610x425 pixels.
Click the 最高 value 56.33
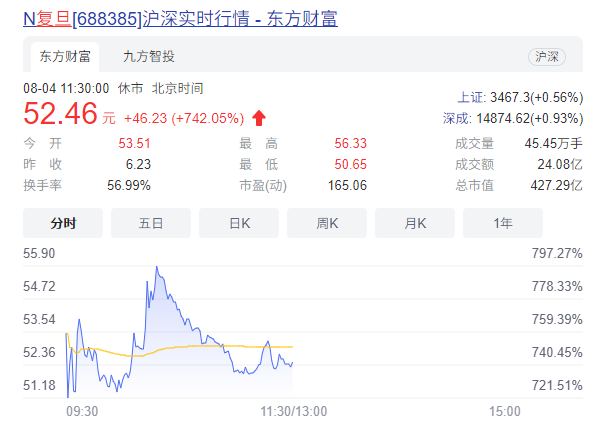[351, 143]
